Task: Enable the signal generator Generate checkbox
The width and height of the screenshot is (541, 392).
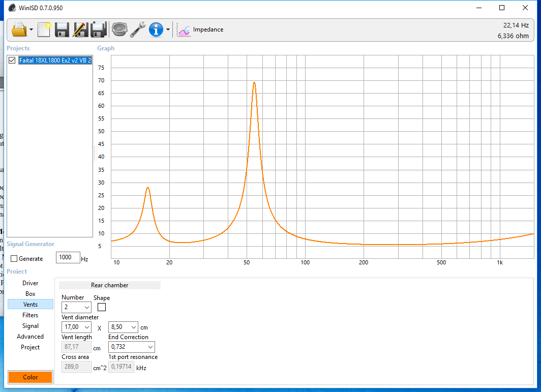Action: (14, 259)
